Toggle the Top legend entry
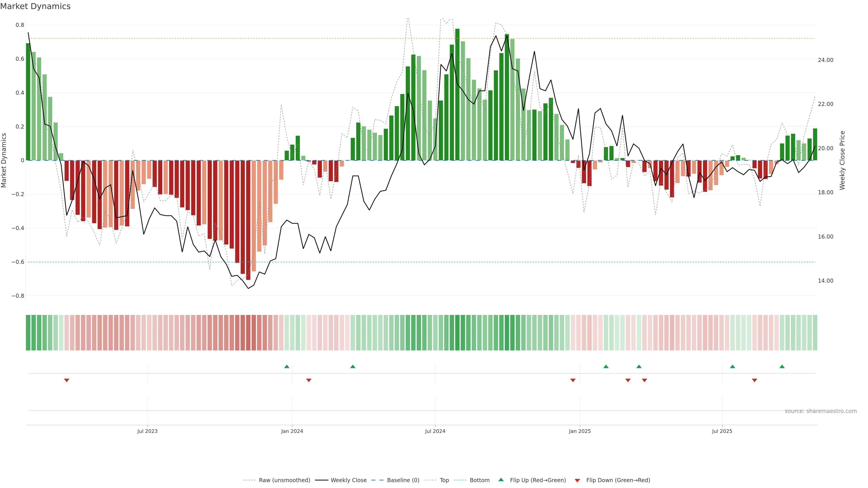The height and width of the screenshot is (488, 868). click(x=444, y=480)
